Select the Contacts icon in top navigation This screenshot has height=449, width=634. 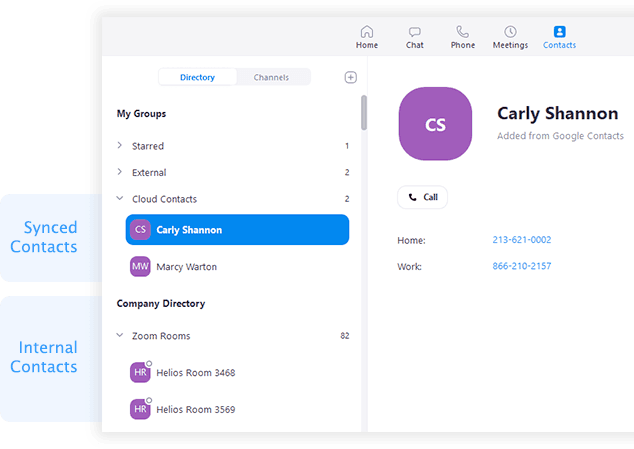559,32
